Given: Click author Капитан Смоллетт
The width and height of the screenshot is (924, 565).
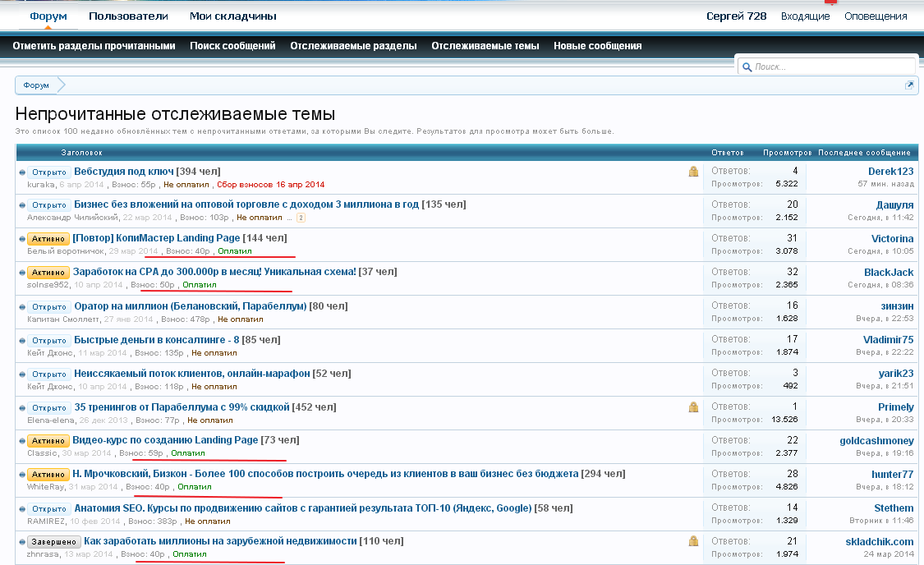Looking at the screenshot, I should click(63, 319).
